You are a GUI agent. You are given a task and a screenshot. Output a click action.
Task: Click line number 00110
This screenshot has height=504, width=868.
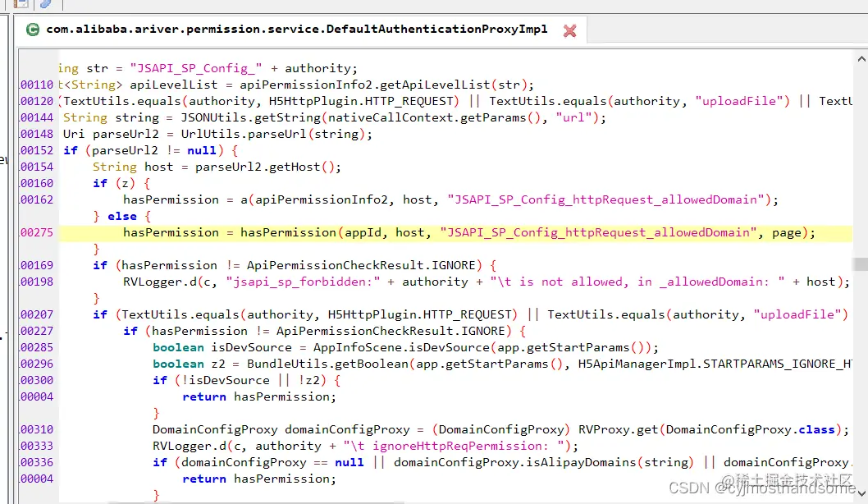tap(37, 85)
